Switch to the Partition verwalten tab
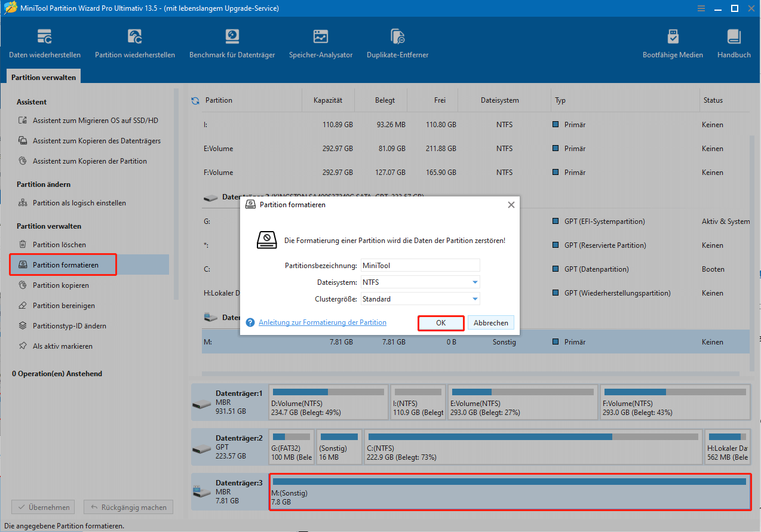 43,76
